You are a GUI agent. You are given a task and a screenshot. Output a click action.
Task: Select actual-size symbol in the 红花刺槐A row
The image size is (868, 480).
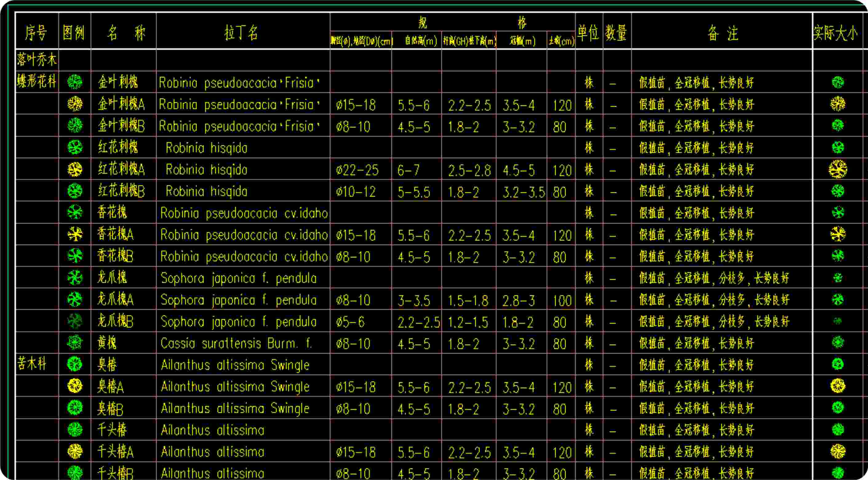pos(838,169)
